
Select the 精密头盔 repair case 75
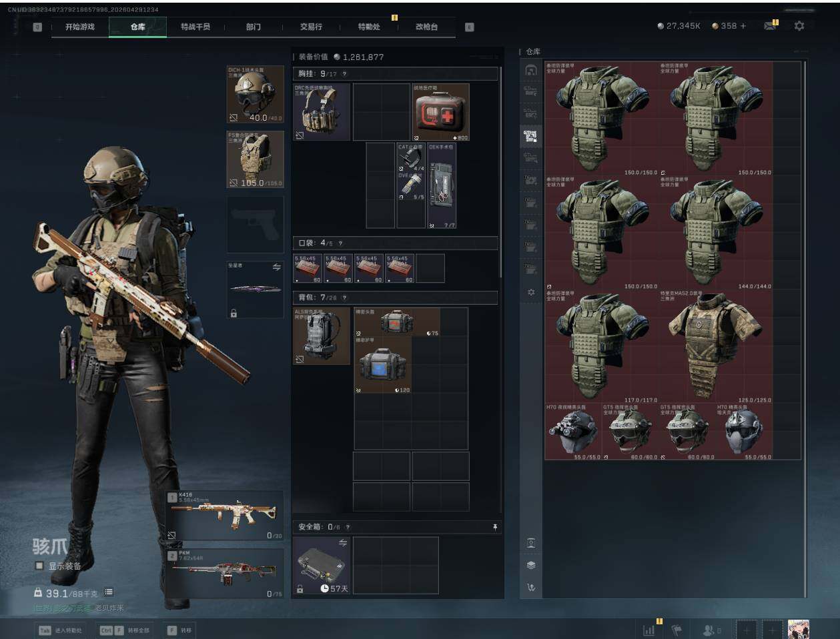[397, 322]
